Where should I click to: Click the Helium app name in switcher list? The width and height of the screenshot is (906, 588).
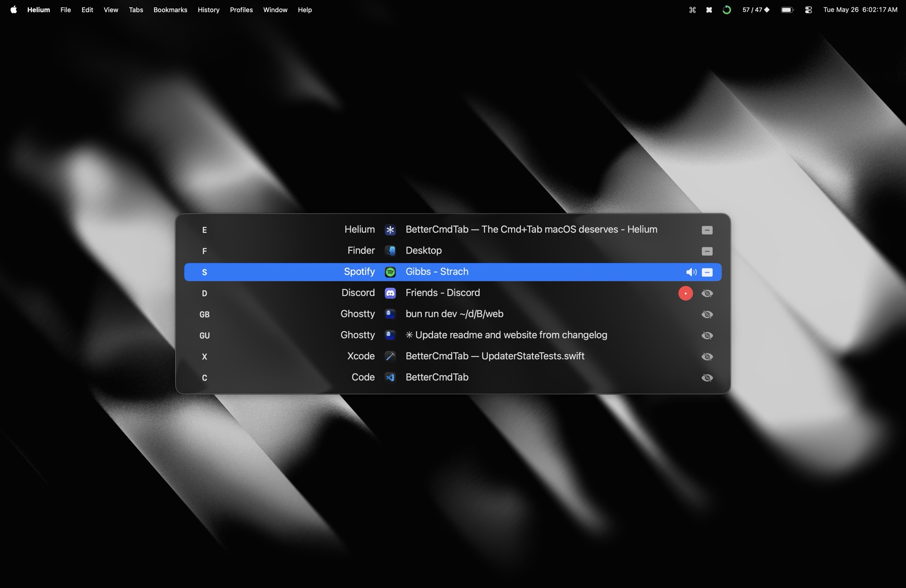coord(360,229)
